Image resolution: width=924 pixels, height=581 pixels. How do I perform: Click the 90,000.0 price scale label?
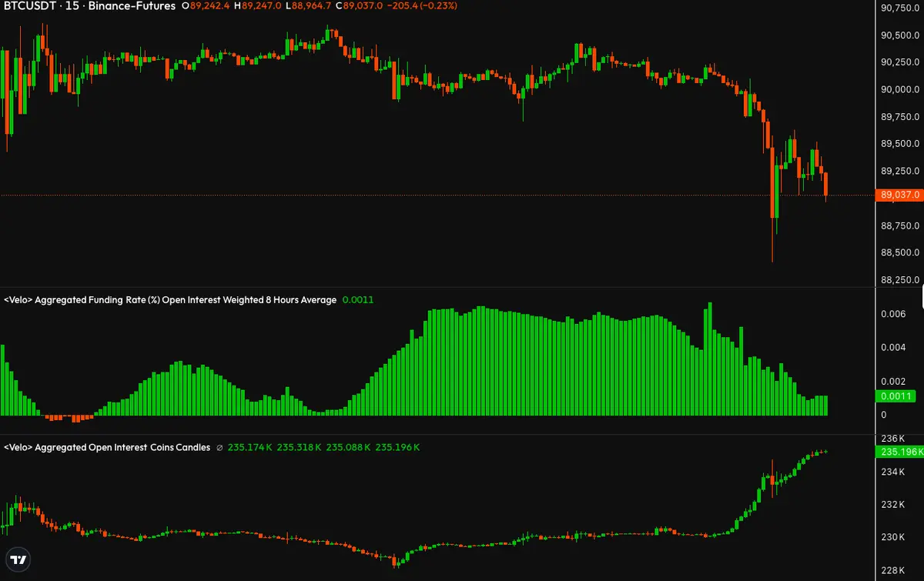pos(901,90)
